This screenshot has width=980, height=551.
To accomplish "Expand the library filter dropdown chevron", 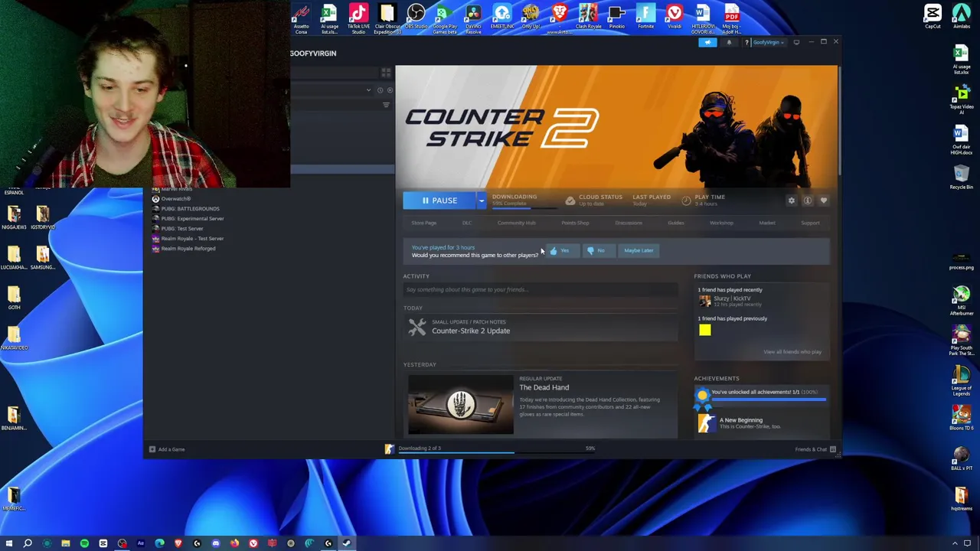I will click(368, 90).
